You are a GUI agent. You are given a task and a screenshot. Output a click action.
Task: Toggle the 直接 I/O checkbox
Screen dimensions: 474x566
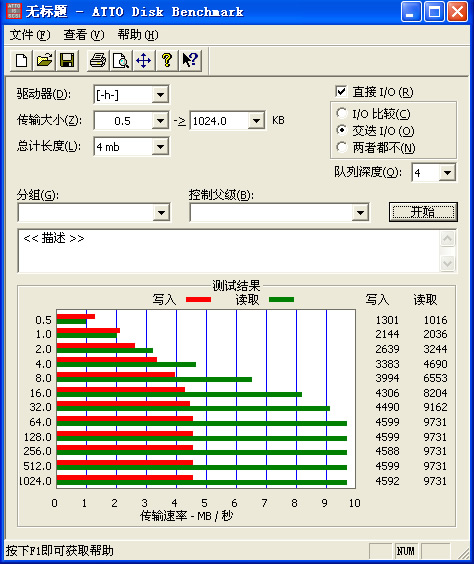click(341, 92)
